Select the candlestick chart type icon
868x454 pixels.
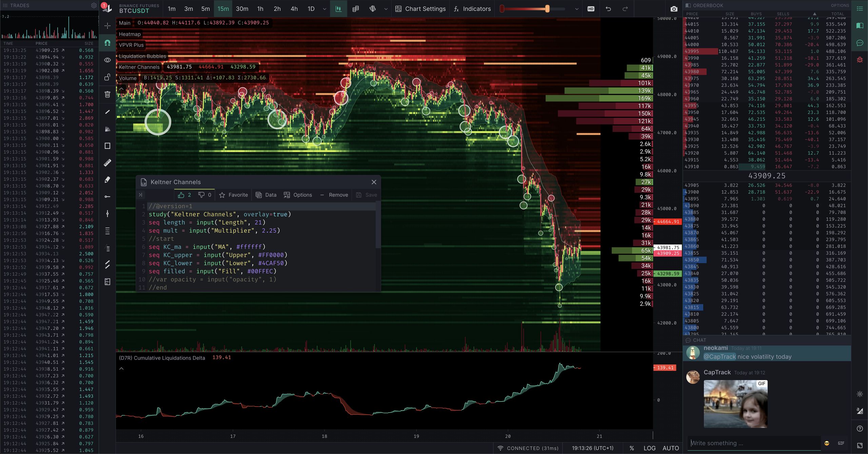pyautogui.click(x=338, y=9)
